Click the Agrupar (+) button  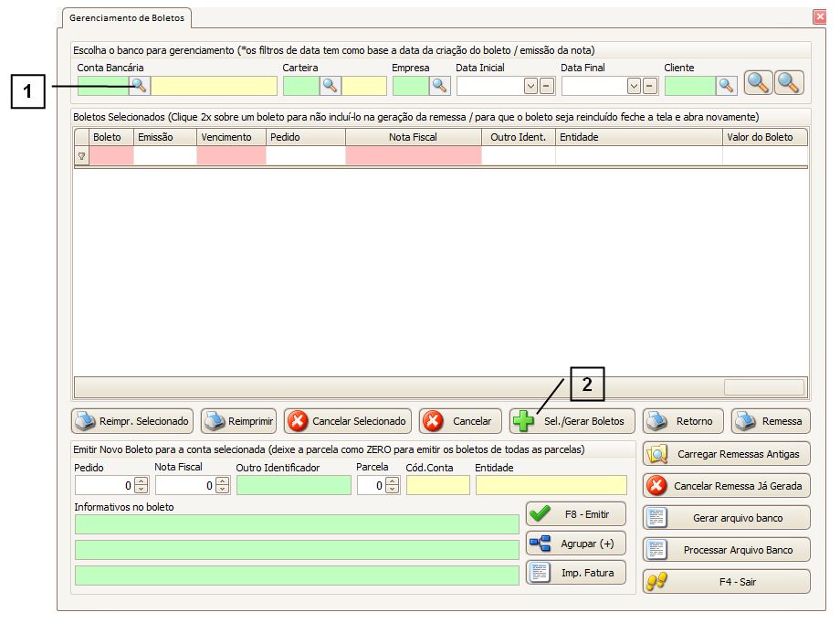(x=575, y=544)
